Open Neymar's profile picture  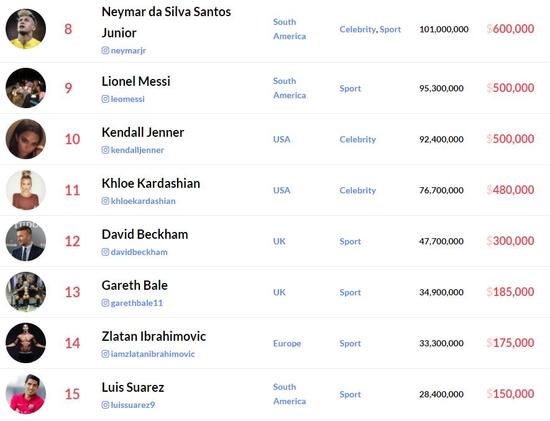26,29
